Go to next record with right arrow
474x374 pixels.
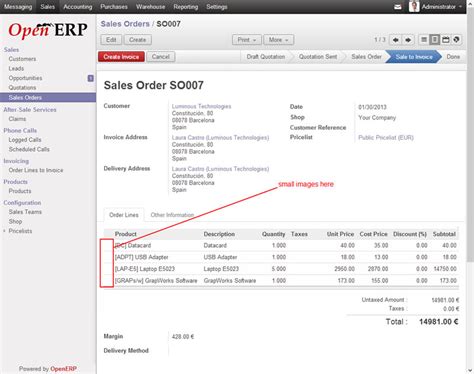click(408, 40)
